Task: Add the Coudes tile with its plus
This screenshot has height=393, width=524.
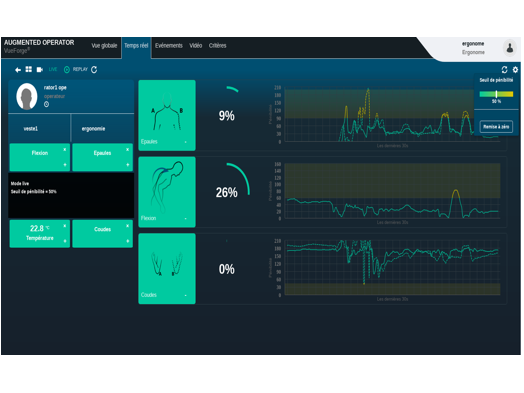Action: click(127, 241)
